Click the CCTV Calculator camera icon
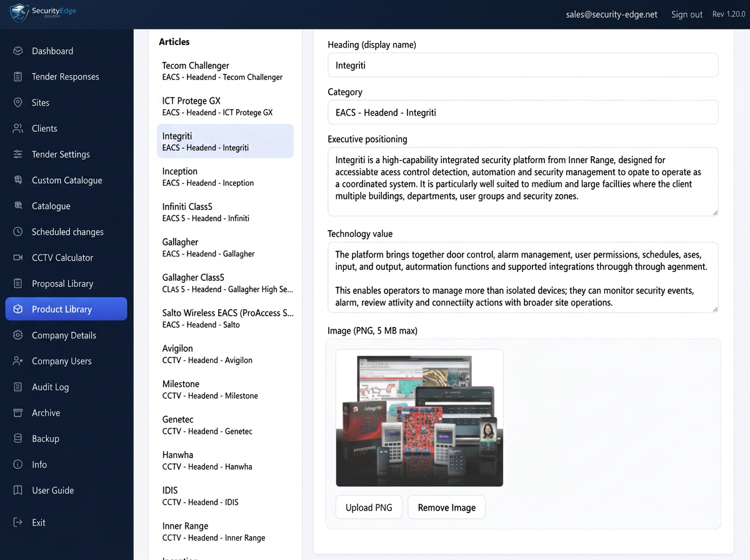 click(18, 257)
